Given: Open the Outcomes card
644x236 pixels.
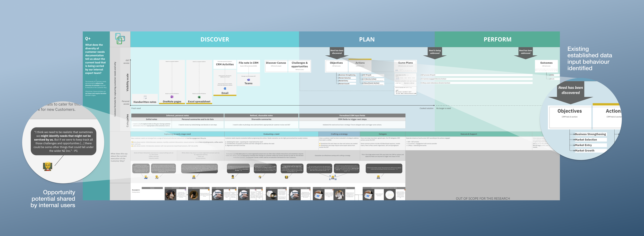Looking at the screenshot, I should point(546,66).
